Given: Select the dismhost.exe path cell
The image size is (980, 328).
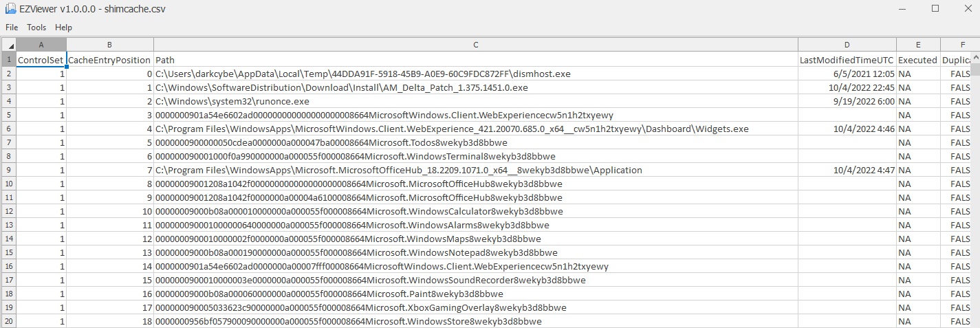Looking at the screenshot, I should click(475, 74).
